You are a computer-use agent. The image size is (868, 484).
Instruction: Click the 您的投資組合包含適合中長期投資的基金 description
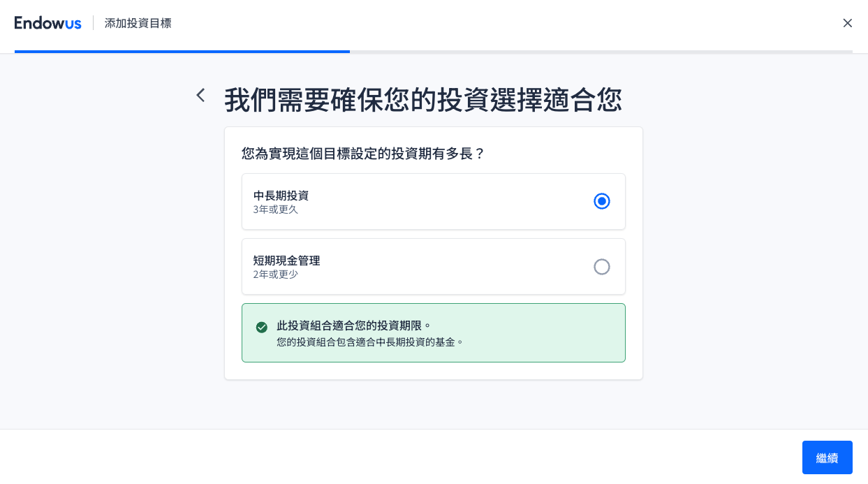pos(370,342)
